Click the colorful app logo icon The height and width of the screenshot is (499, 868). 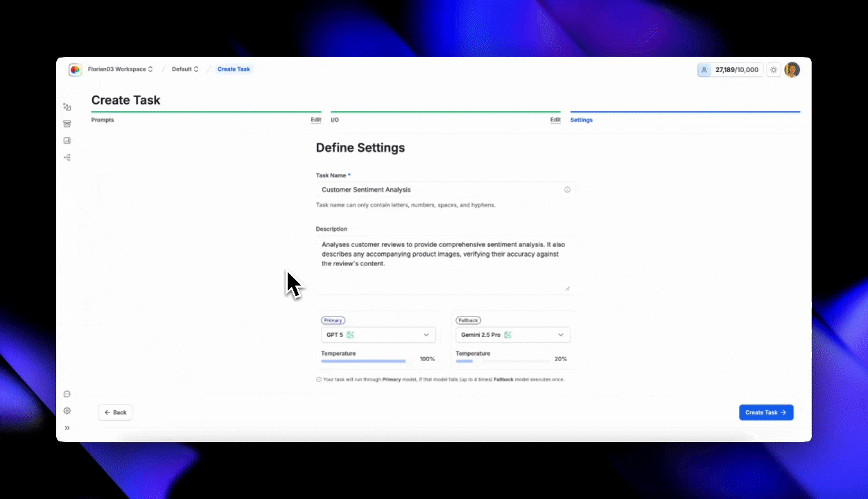[75, 69]
